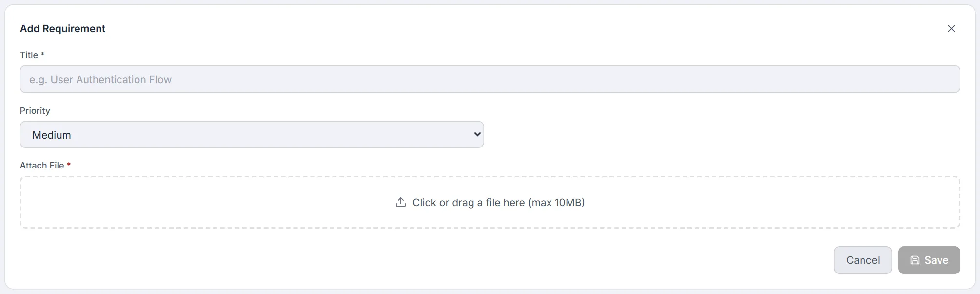Click the Priority field label
The height and width of the screenshot is (294, 980).
(x=35, y=111)
